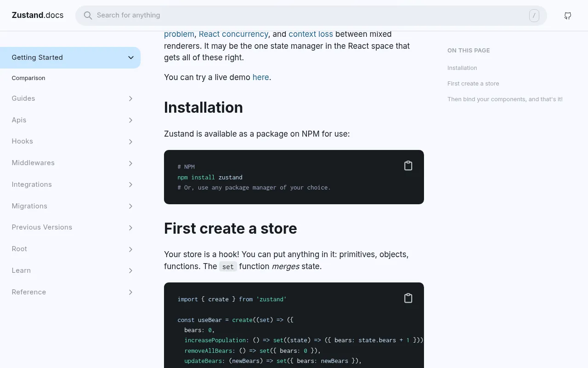The image size is (588, 368).
Task: Follow the context loss link
Action: tap(311, 34)
